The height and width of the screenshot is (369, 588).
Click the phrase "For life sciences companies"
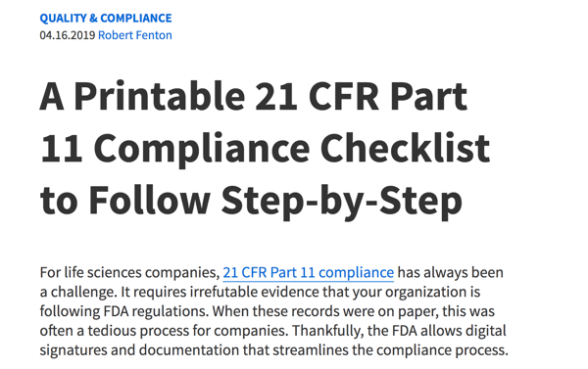(129, 272)
